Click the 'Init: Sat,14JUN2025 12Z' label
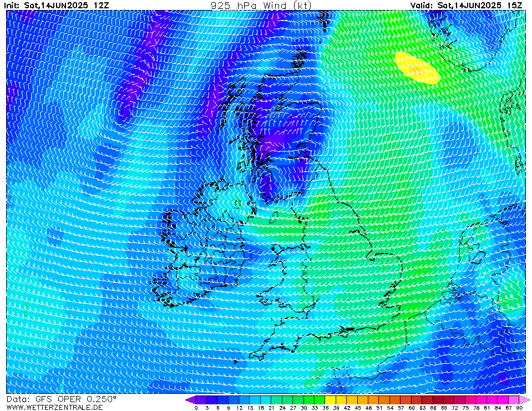Image resolution: width=532 pixels, height=411 pixels. coord(57,6)
